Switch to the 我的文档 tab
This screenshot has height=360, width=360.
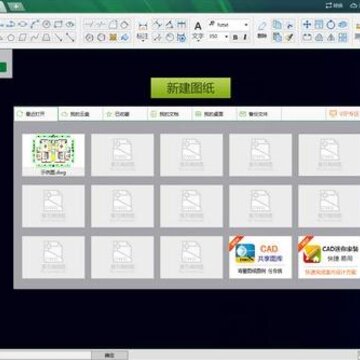click(170, 114)
